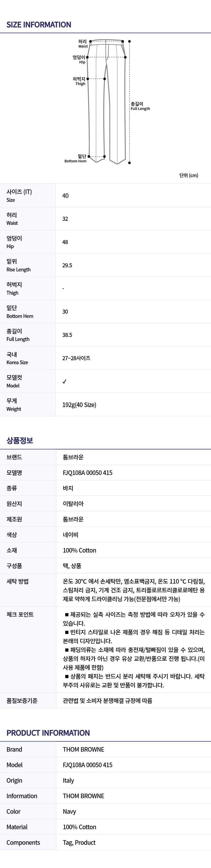
Task: Click the Korea Size 27~28 value
Action: pyautogui.click(x=76, y=358)
